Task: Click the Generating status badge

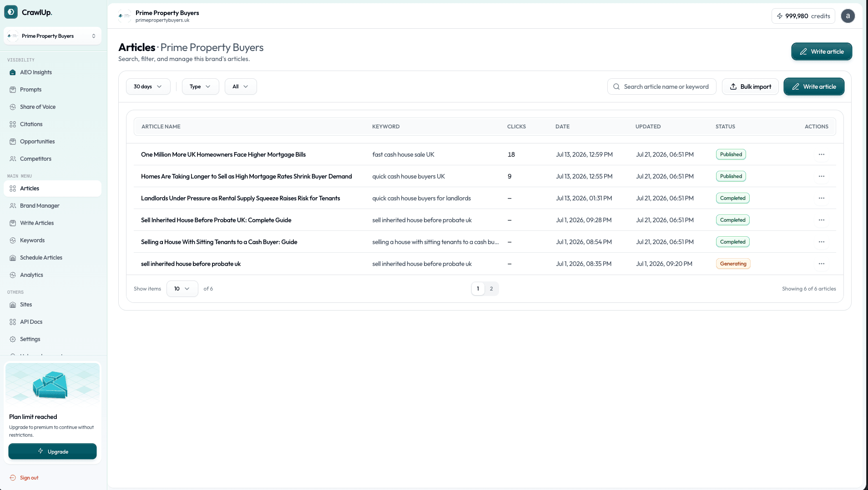Action: pos(733,264)
